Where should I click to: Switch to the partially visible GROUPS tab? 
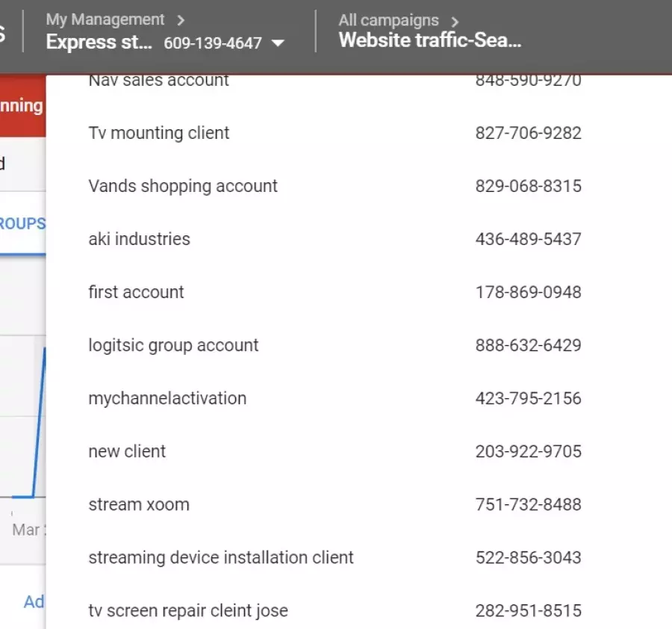click(x=22, y=223)
